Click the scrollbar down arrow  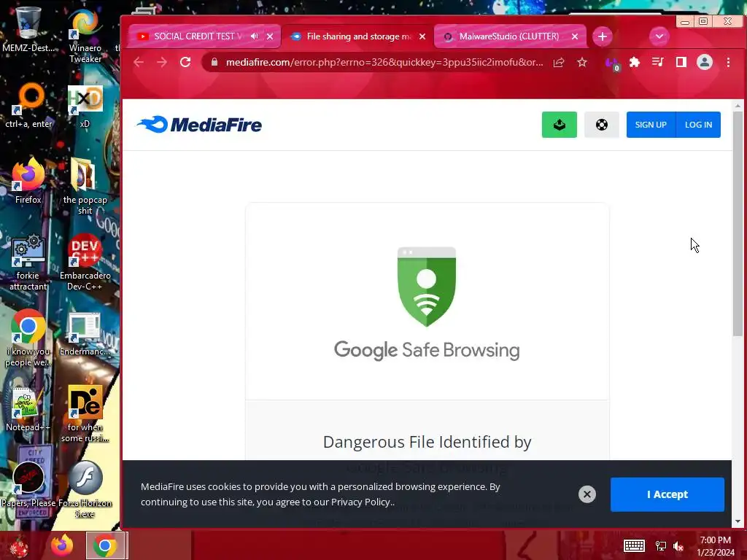[738, 521]
